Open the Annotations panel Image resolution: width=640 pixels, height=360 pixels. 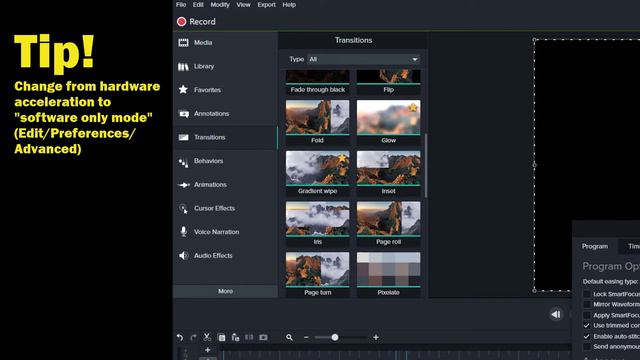[x=225, y=113]
